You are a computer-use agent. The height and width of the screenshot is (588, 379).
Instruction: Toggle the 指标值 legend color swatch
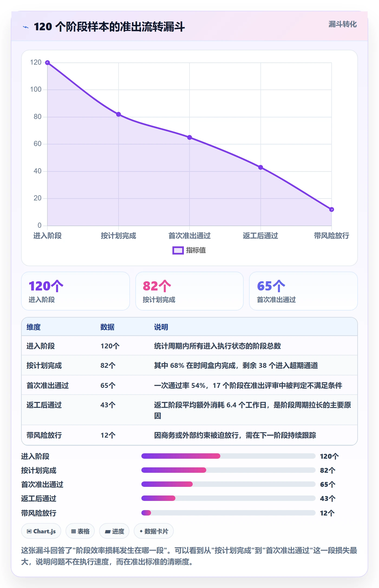tap(178, 250)
